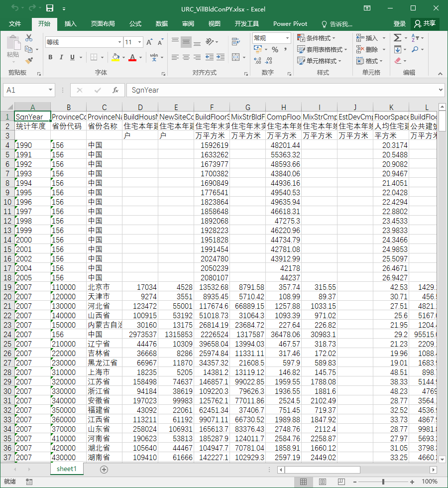Switch to the 公式 ribbon tab
This screenshot has width=448, height=488.
(135, 24)
